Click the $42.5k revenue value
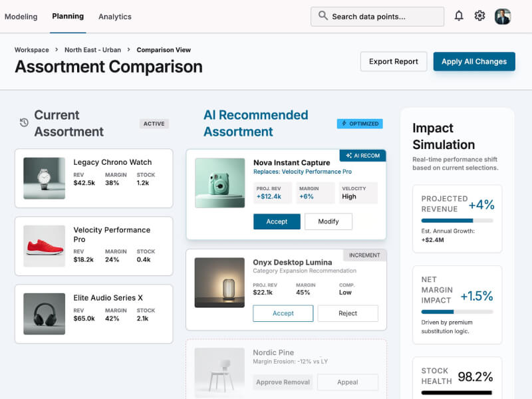This screenshot has width=532, height=399. (84, 183)
